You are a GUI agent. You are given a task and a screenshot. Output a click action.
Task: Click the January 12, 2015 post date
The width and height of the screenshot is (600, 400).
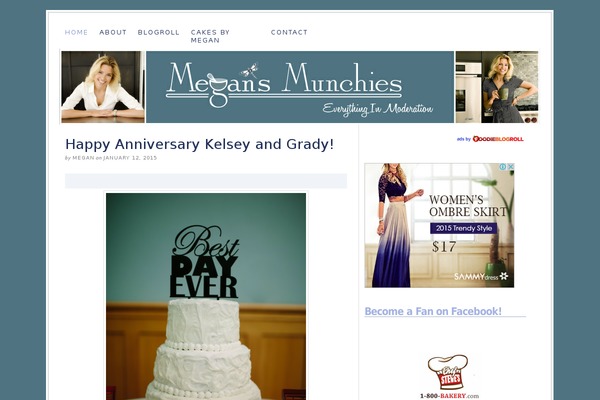point(130,158)
